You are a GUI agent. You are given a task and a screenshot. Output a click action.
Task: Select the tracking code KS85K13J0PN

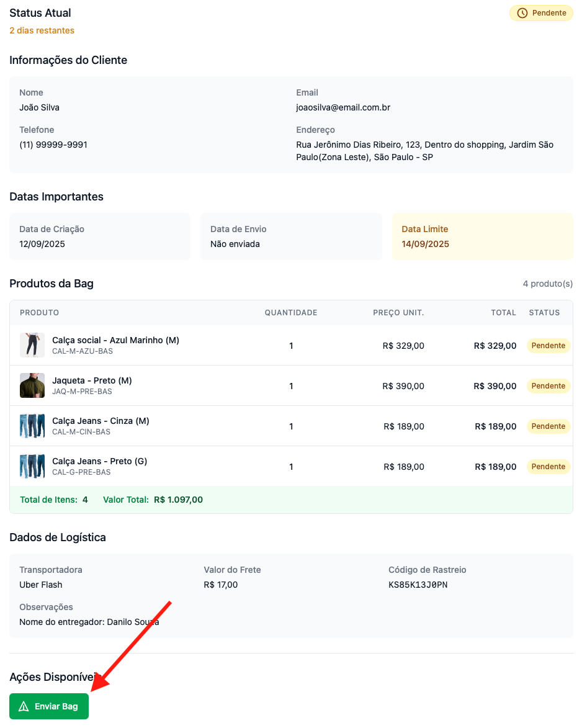[418, 585]
